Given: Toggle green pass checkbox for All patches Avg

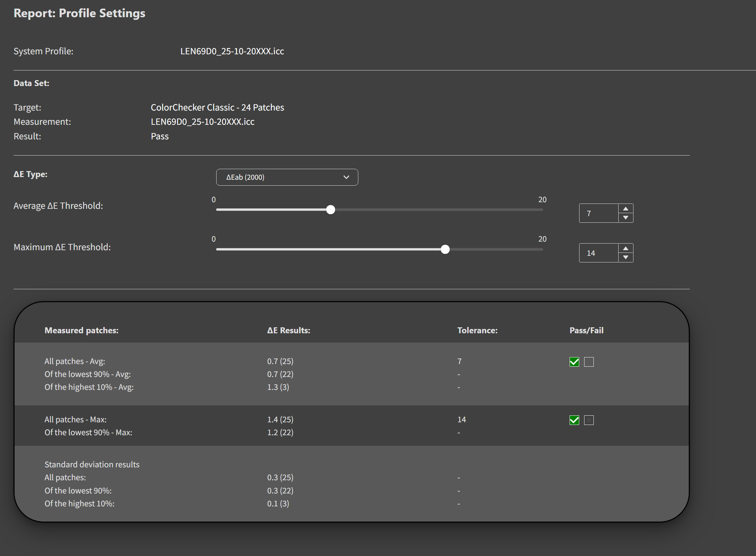Looking at the screenshot, I should point(574,362).
